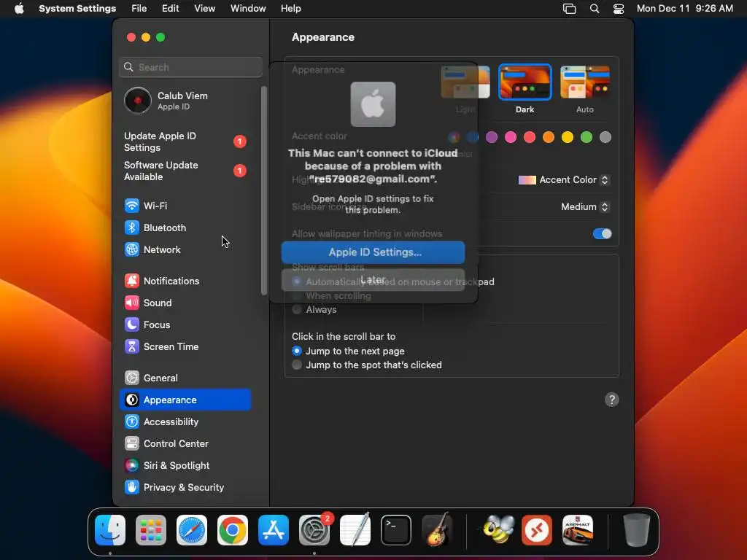Select the Dark appearance thumbnail
747x560 pixels.
(x=525, y=82)
